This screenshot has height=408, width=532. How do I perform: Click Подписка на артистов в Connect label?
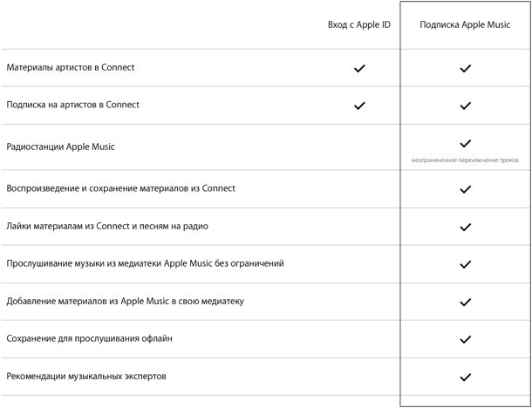pyautogui.click(x=73, y=105)
